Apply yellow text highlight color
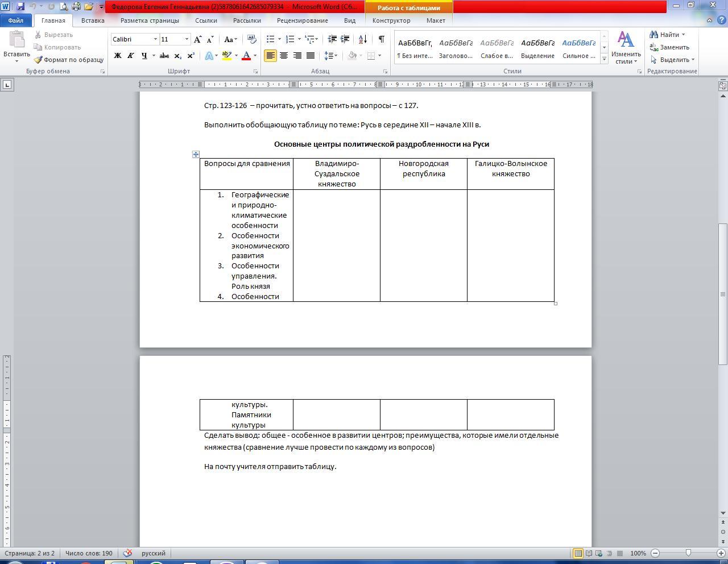 226,56
